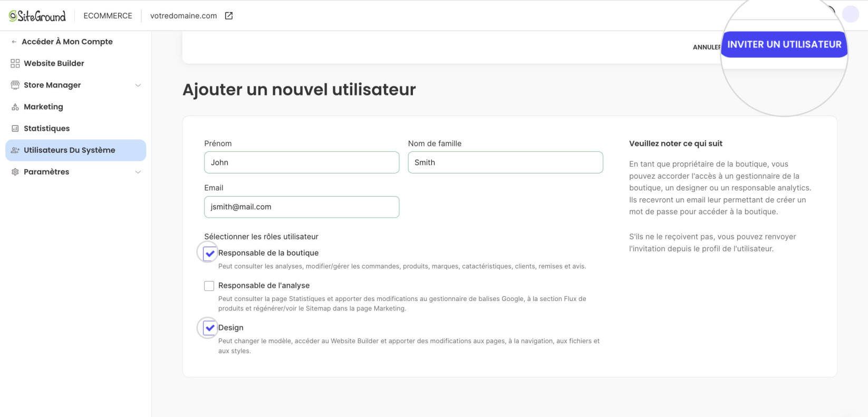Focus the Prénom field containing John

point(302,162)
